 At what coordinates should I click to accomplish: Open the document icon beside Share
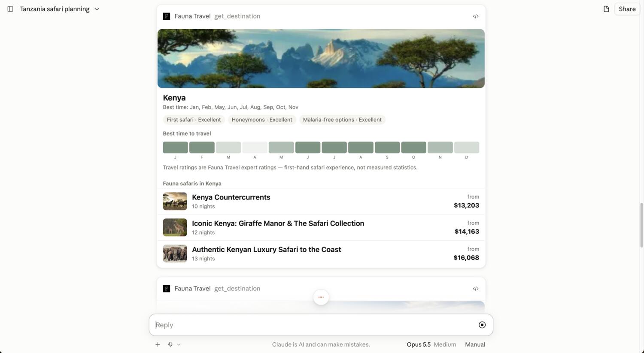606,9
